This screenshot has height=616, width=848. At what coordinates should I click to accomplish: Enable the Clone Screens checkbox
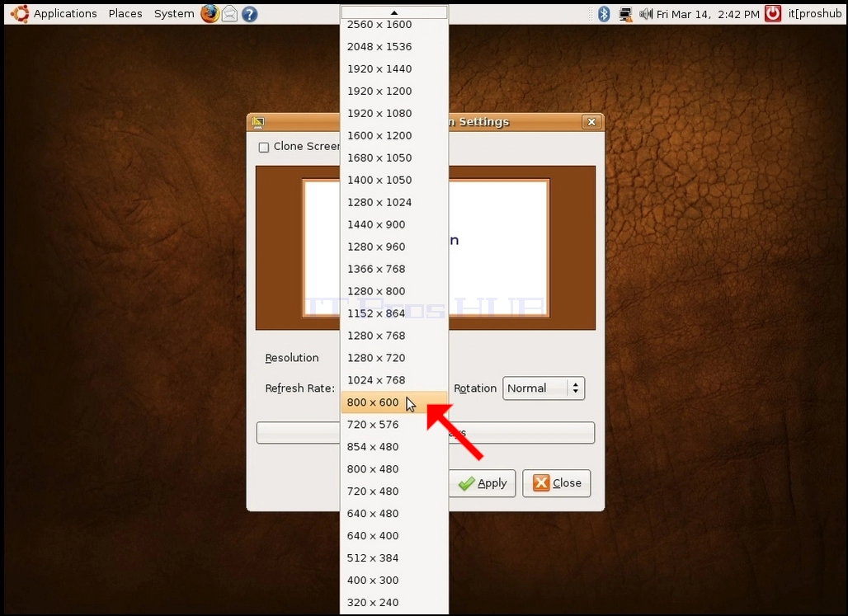click(264, 147)
